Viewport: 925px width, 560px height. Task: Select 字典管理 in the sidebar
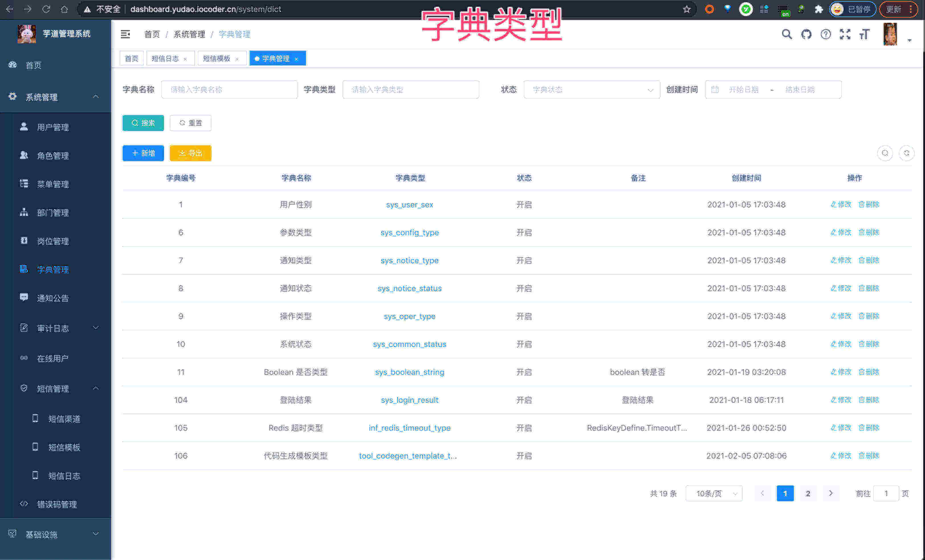point(53,269)
